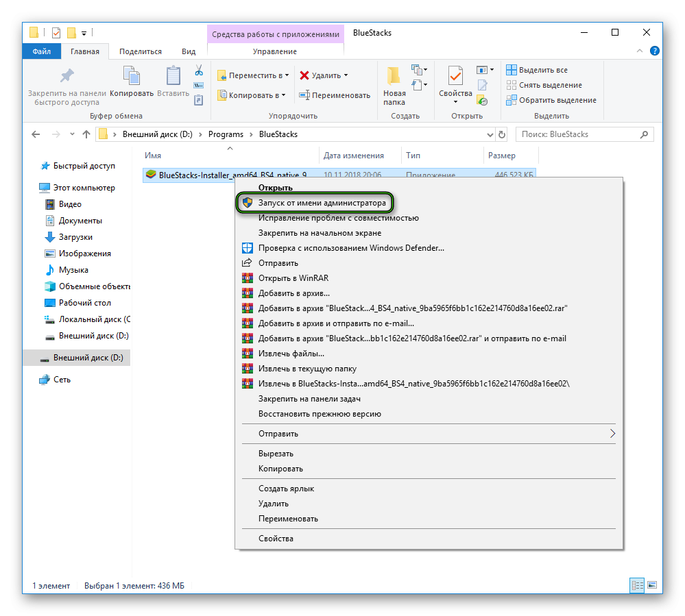Image resolution: width=685 pixels, height=616 pixels.
Task: Create a folder with Новая папка icon
Action: tap(394, 76)
